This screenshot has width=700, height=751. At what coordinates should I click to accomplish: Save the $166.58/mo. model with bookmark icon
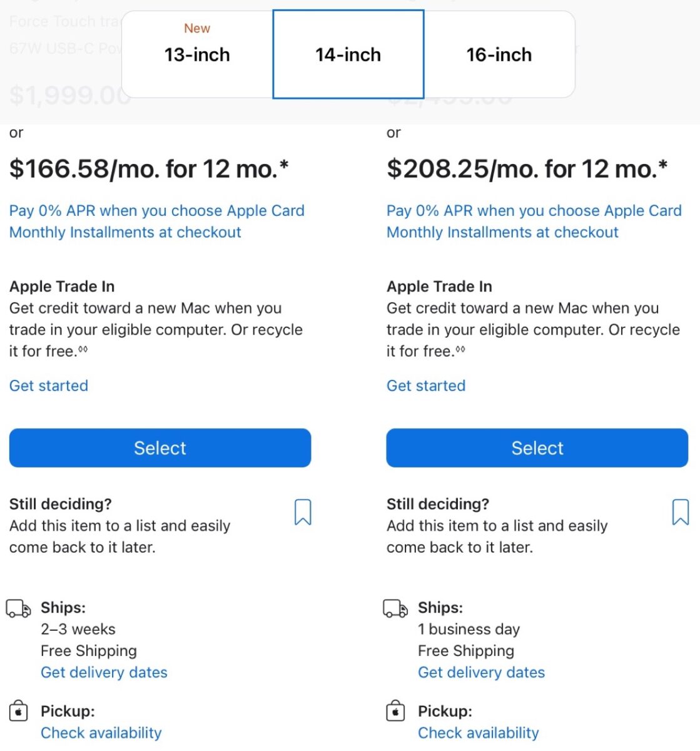303,512
